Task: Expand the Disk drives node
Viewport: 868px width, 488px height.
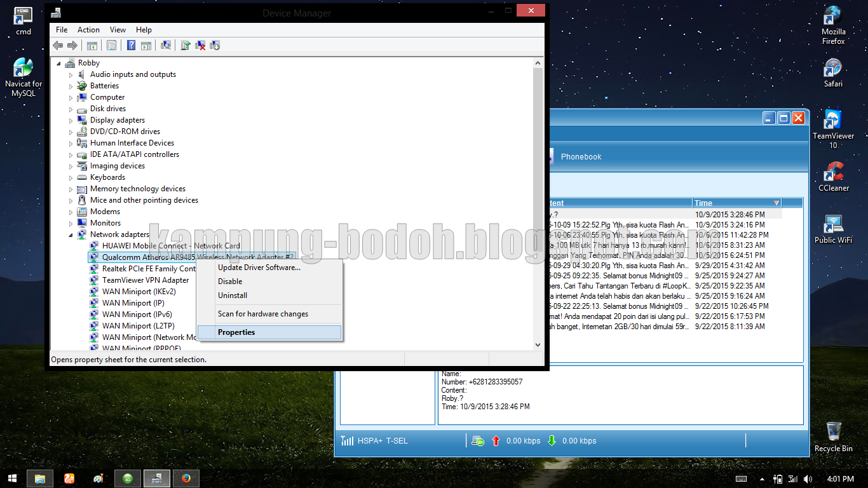Action: [x=71, y=109]
